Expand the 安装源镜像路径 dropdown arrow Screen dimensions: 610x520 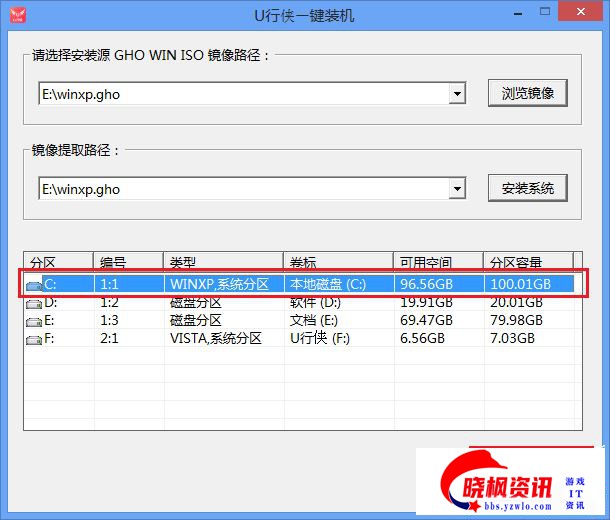click(x=458, y=94)
